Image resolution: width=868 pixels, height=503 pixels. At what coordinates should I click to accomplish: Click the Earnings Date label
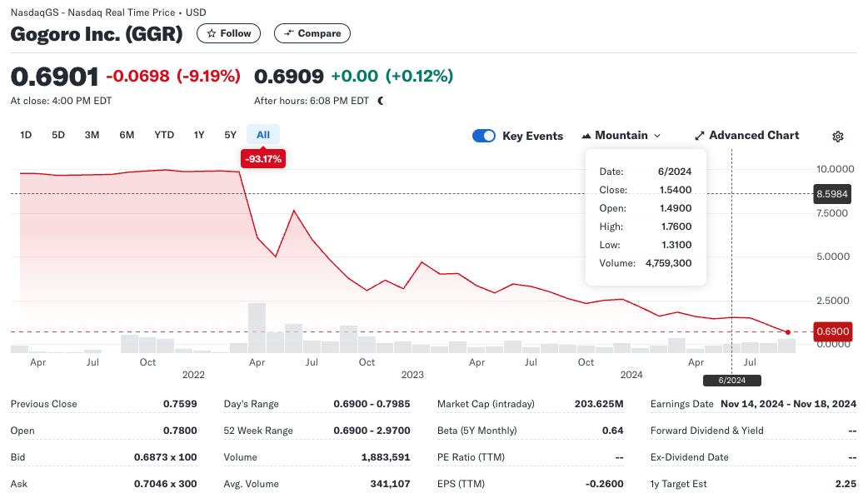[682, 404]
